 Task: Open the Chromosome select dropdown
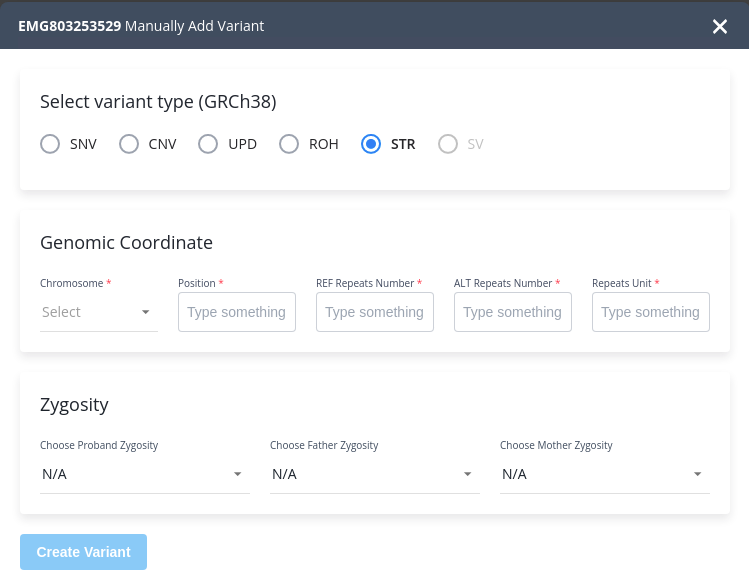coord(99,312)
